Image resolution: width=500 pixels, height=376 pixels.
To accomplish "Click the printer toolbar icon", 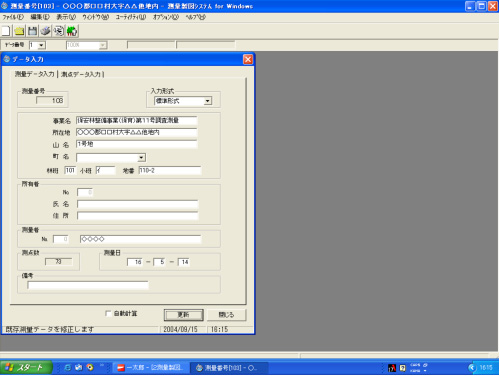I will point(45,31).
